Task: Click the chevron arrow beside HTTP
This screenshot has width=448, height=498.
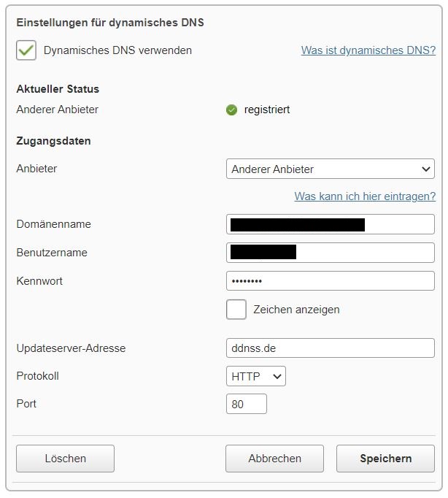Action: [277, 376]
